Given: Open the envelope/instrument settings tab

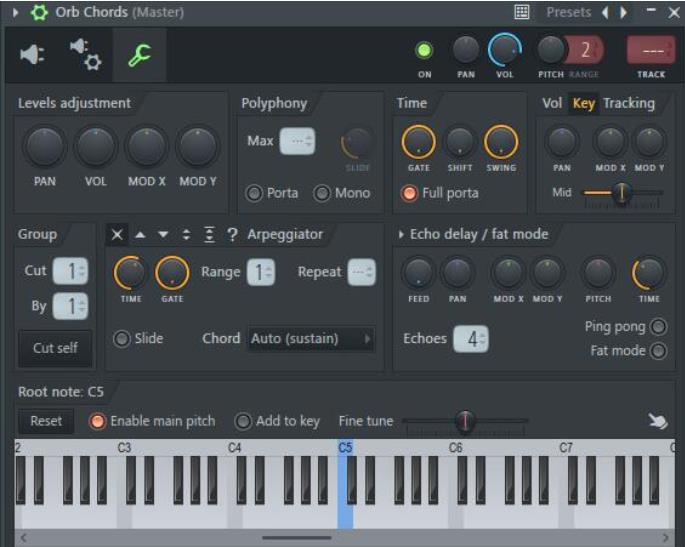Looking at the screenshot, I should [86, 55].
